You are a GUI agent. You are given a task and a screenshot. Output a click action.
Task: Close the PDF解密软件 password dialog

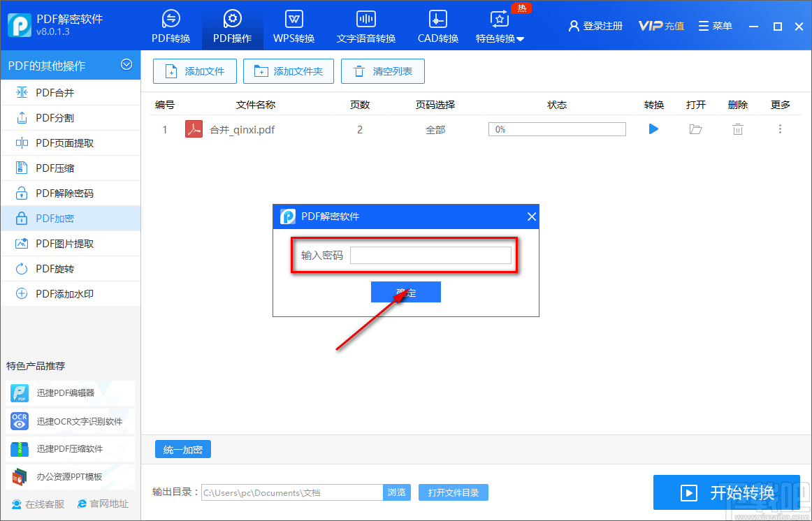531,217
